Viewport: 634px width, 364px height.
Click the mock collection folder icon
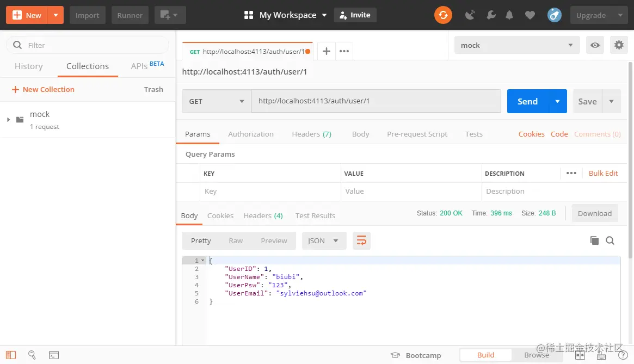point(20,120)
